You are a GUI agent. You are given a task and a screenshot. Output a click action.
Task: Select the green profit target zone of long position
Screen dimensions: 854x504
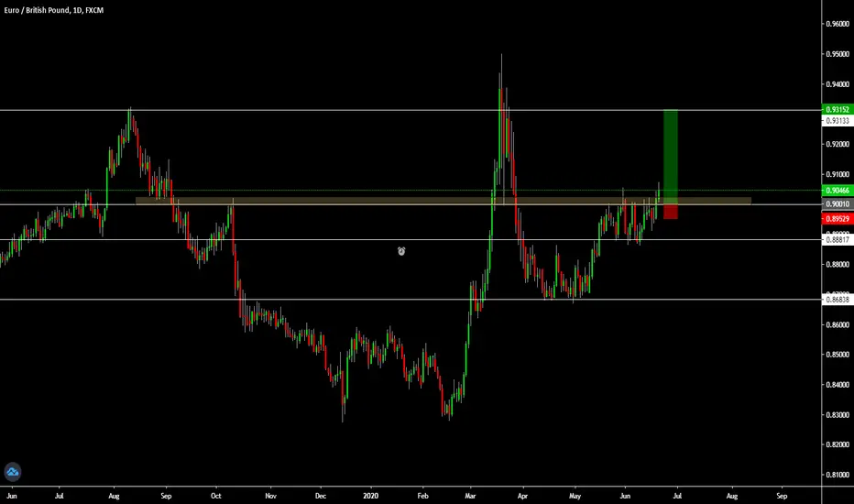click(671, 157)
